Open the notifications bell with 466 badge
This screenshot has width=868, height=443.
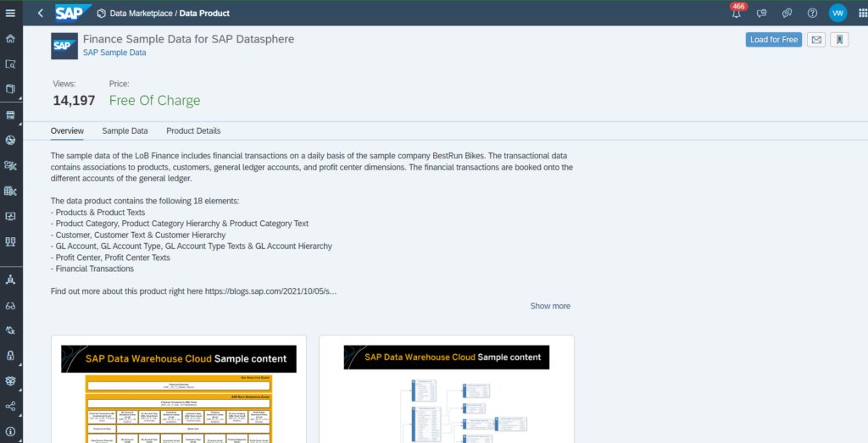click(x=736, y=14)
